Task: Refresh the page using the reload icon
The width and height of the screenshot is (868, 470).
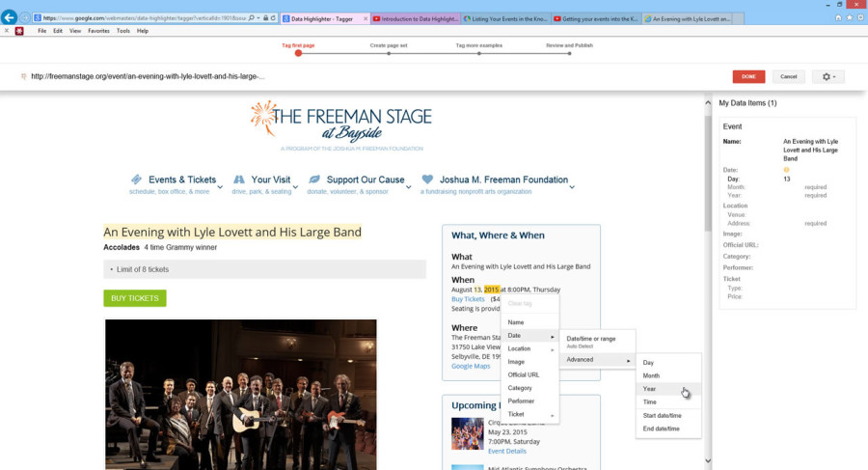Action: pos(273,18)
